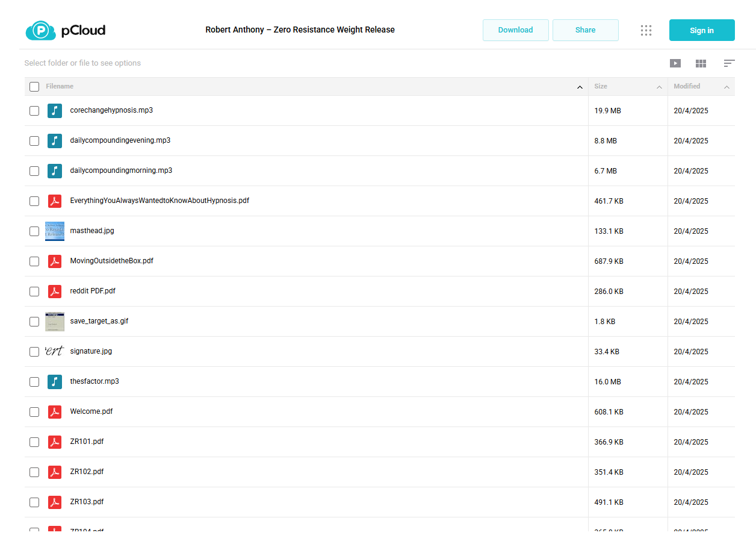Click PDF icon of reddit PDF.pdf

[x=55, y=292]
